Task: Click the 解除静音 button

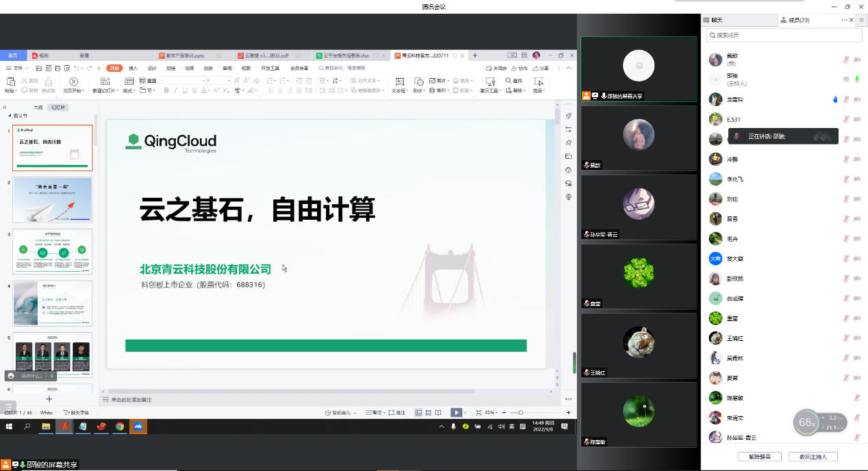Action: pyautogui.click(x=759, y=457)
